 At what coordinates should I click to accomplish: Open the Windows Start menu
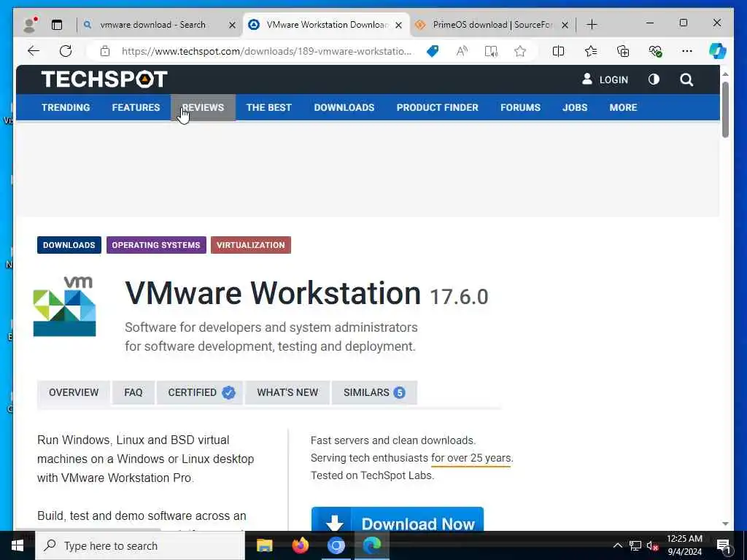(18, 545)
